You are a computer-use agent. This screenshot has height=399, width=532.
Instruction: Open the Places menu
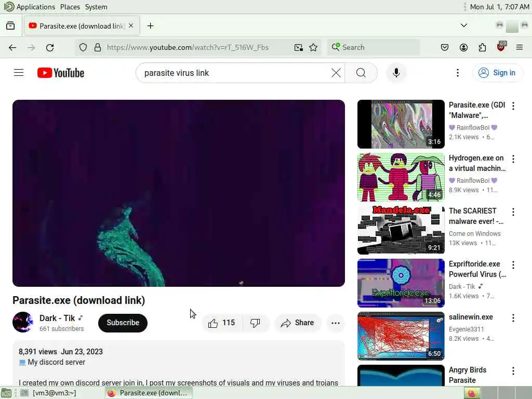click(70, 7)
